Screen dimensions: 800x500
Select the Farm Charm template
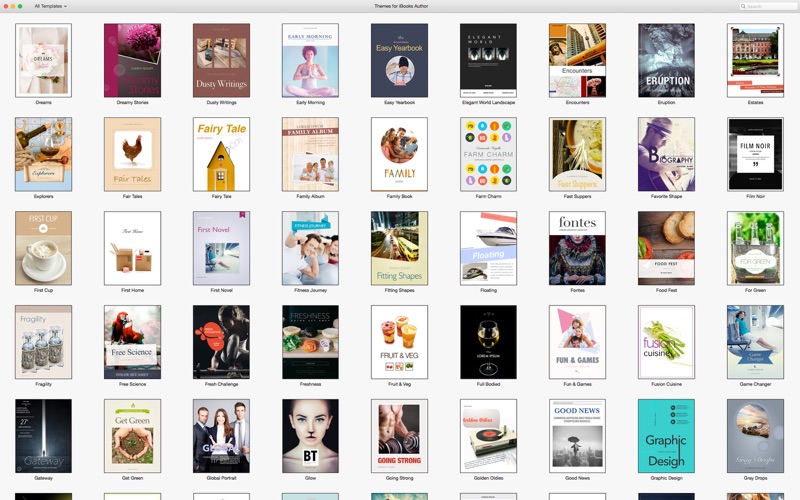[488, 154]
